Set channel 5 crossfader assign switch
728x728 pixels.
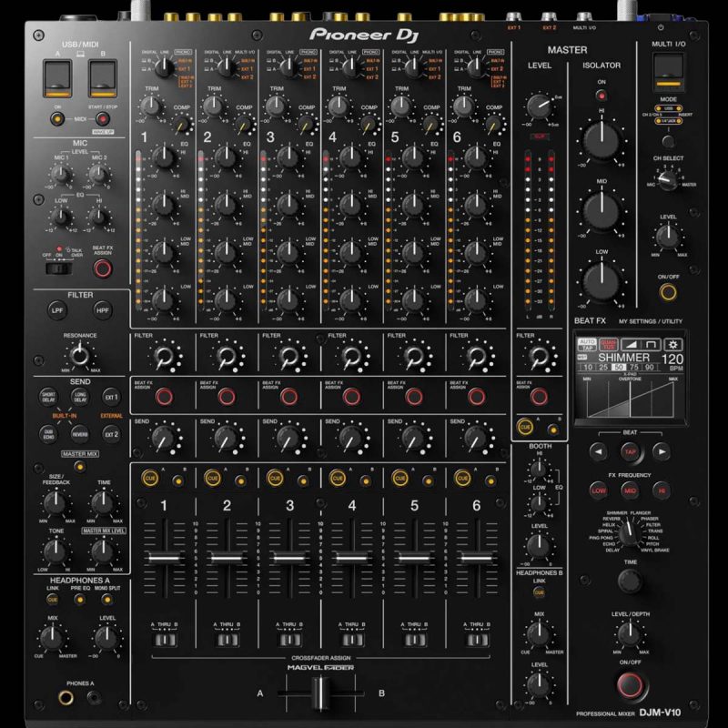[414, 640]
